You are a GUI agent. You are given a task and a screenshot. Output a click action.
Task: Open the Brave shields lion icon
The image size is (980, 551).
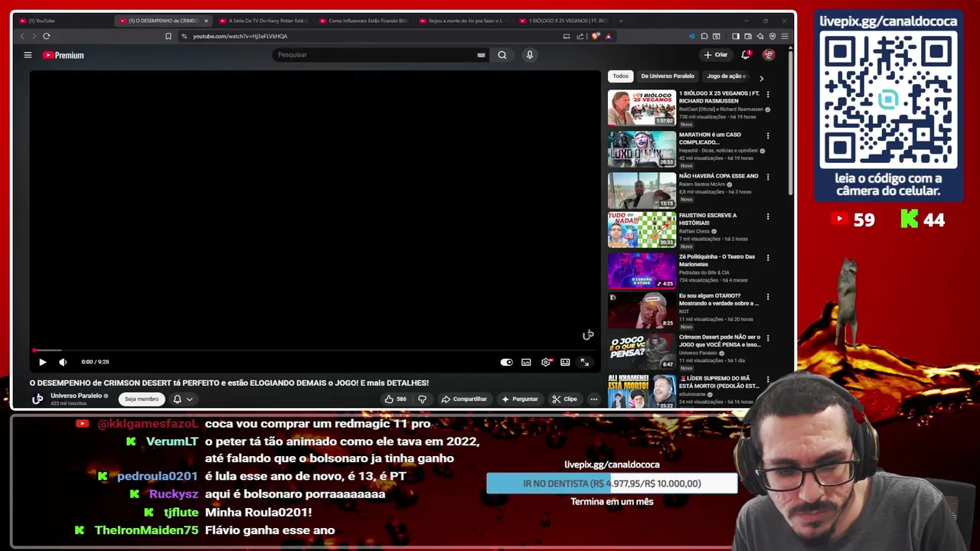click(x=596, y=36)
